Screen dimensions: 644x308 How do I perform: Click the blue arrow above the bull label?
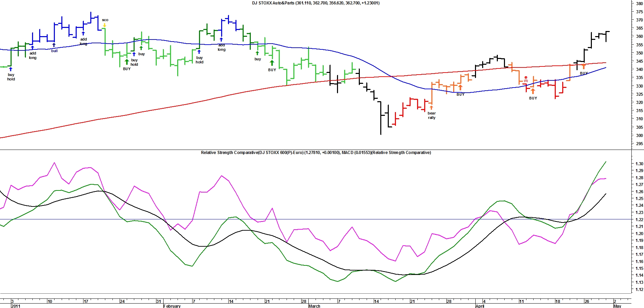(x=54, y=45)
